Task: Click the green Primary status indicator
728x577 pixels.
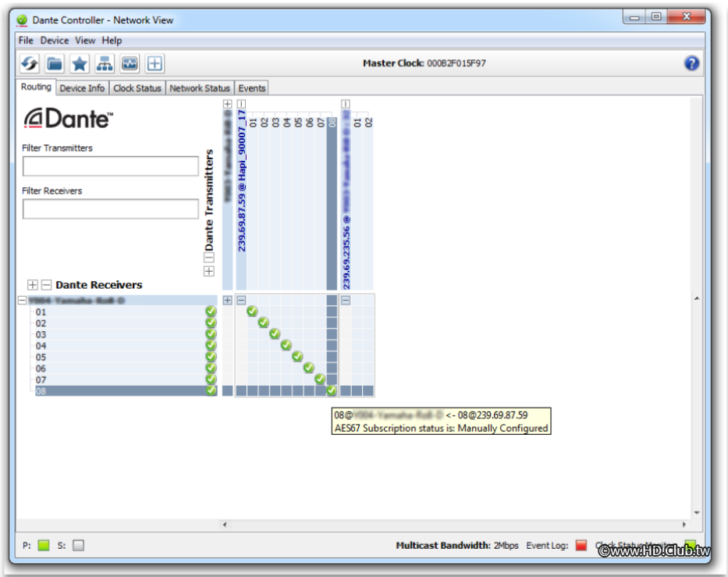Action: (x=44, y=546)
